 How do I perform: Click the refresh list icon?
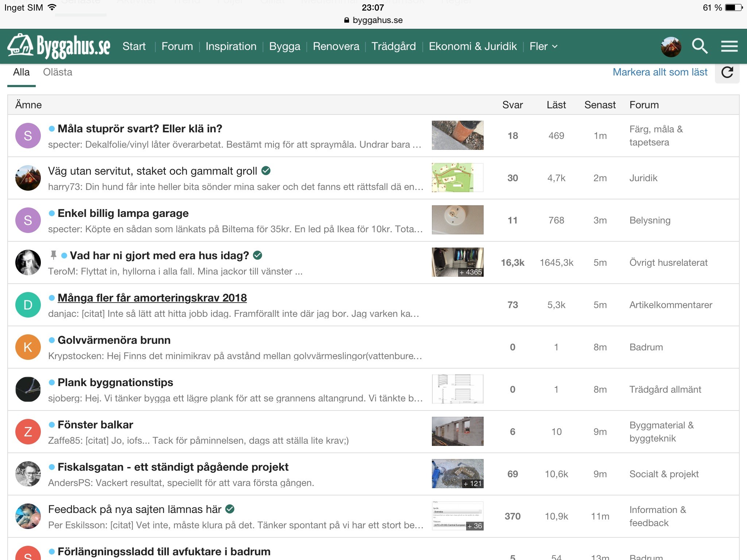(727, 72)
